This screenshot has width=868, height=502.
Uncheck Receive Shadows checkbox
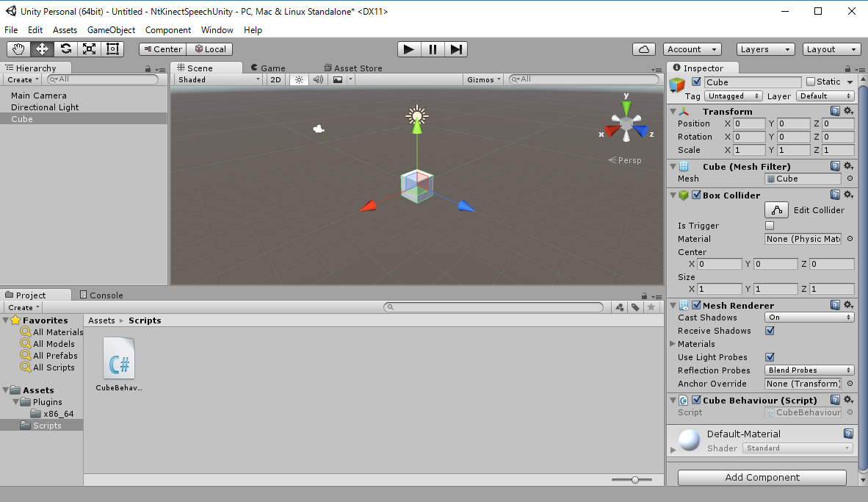(x=770, y=331)
